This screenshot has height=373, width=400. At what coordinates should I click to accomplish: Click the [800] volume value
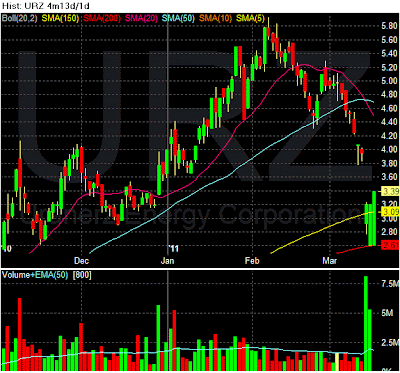[x=82, y=275]
